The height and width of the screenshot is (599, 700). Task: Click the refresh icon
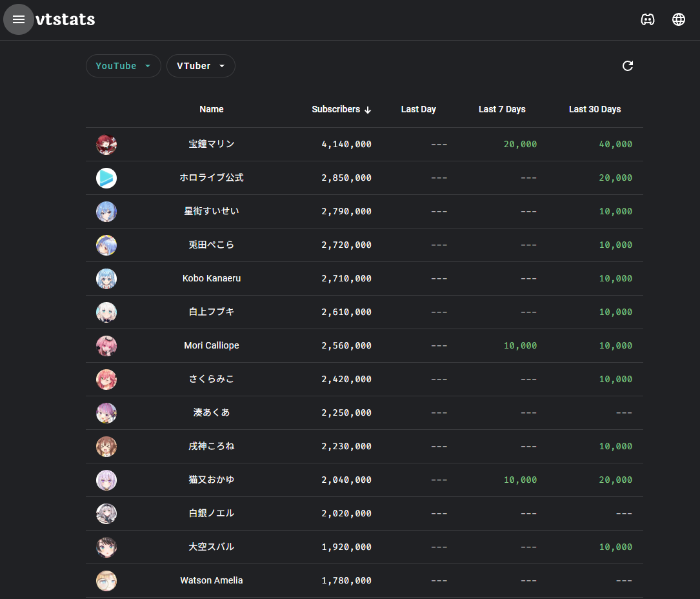[x=627, y=66]
